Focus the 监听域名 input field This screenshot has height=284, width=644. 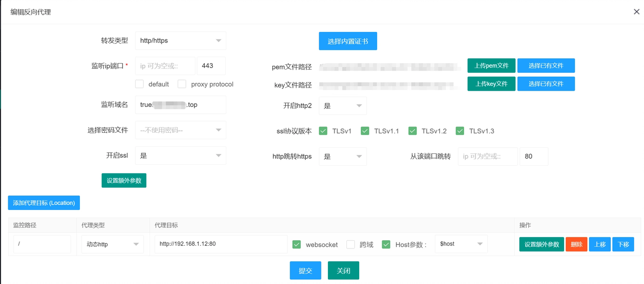coord(180,105)
